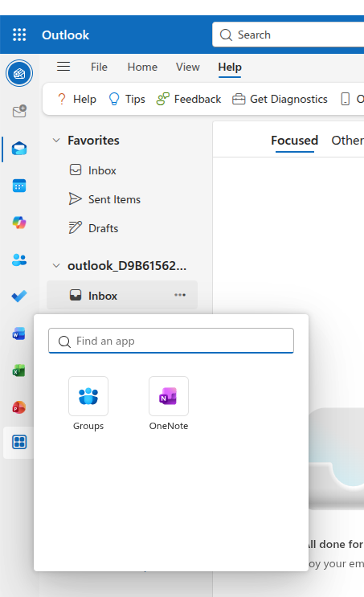Open the File menu
The width and height of the screenshot is (364, 597).
[99, 67]
